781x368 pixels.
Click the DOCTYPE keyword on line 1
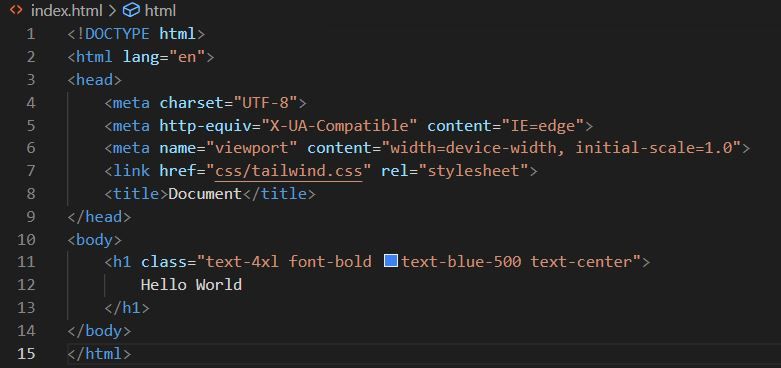coord(117,34)
